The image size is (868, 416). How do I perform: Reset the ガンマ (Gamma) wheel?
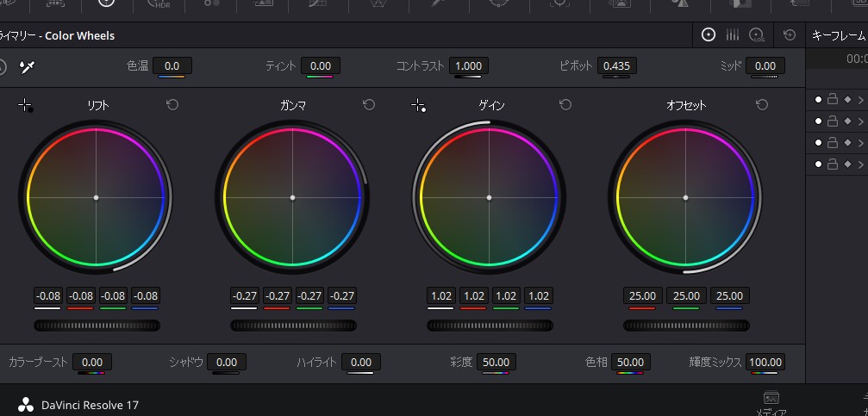369,104
